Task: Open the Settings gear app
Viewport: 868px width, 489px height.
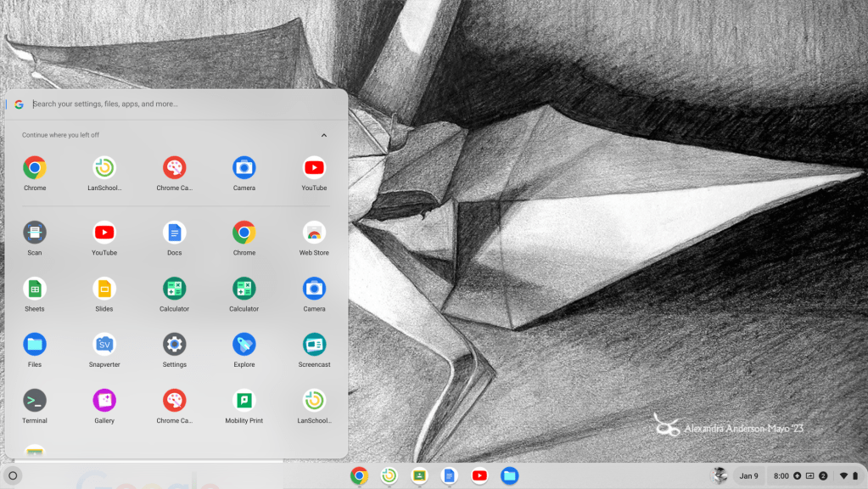Action: point(174,345)
